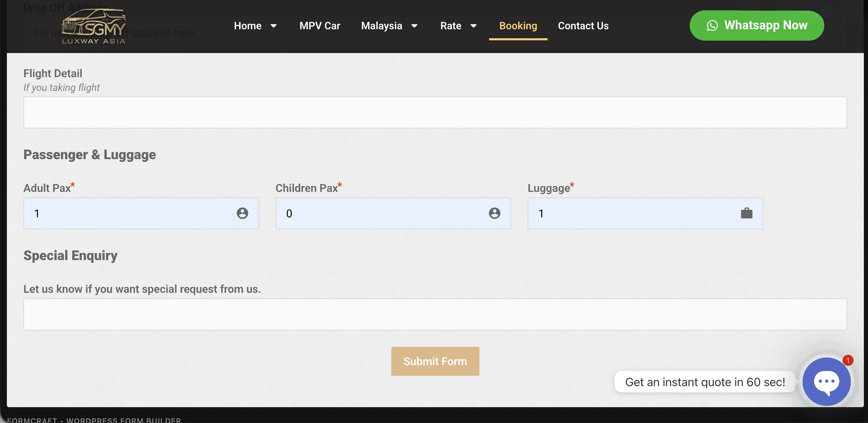Open the Contact Us menu item

pos(583,26)
